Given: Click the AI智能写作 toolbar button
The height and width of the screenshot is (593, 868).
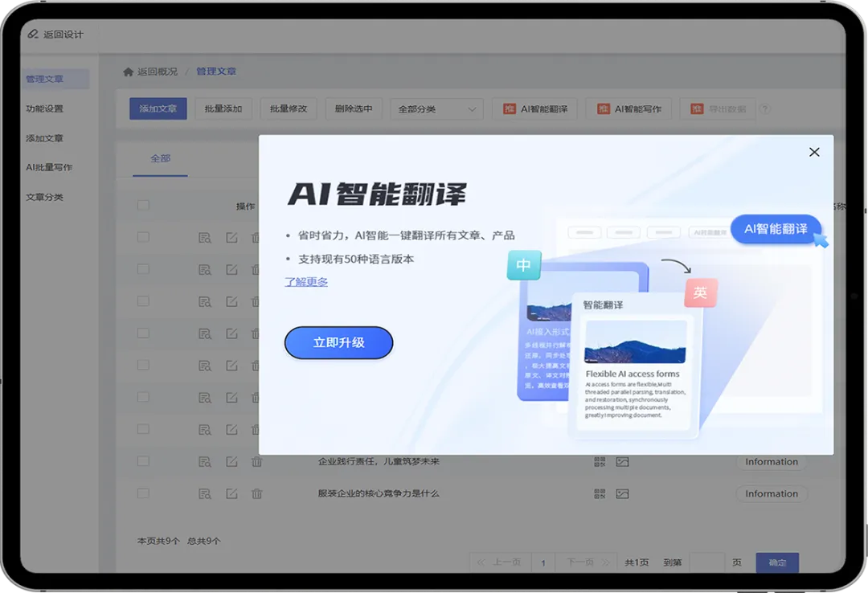Looking at the screenshot, I should coord(628,109).
